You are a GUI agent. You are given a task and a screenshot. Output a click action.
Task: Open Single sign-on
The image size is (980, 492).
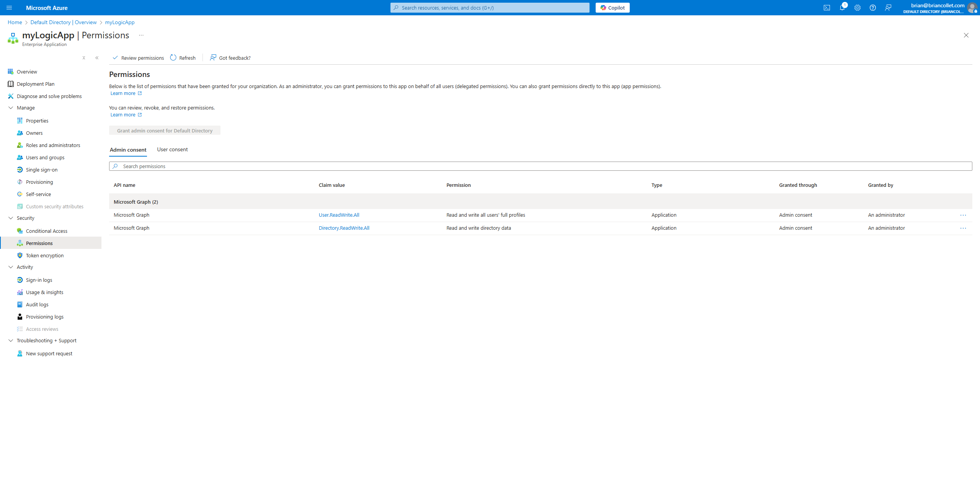(42, 170)
